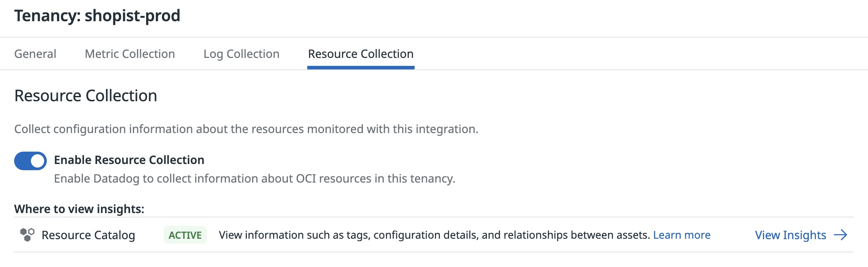The height and width of the screenshot is (267, 868).
Task: Click the Enable Datadog to collect helper text
Action: tap(254, 179)
